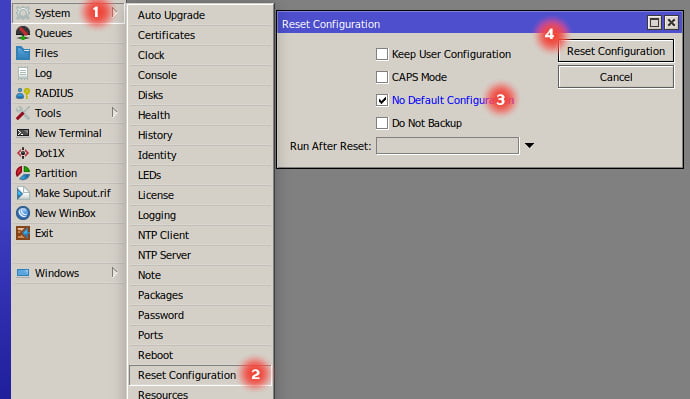Viewport: 690px width, 399px height.
Task: Open System menu item
Action: click(x=69, y=13)
